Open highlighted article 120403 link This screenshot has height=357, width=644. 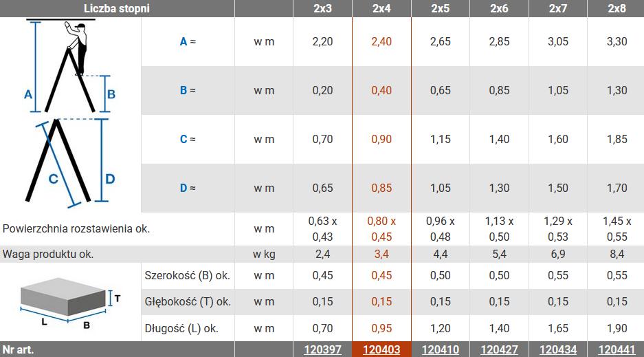click(381, 349)
